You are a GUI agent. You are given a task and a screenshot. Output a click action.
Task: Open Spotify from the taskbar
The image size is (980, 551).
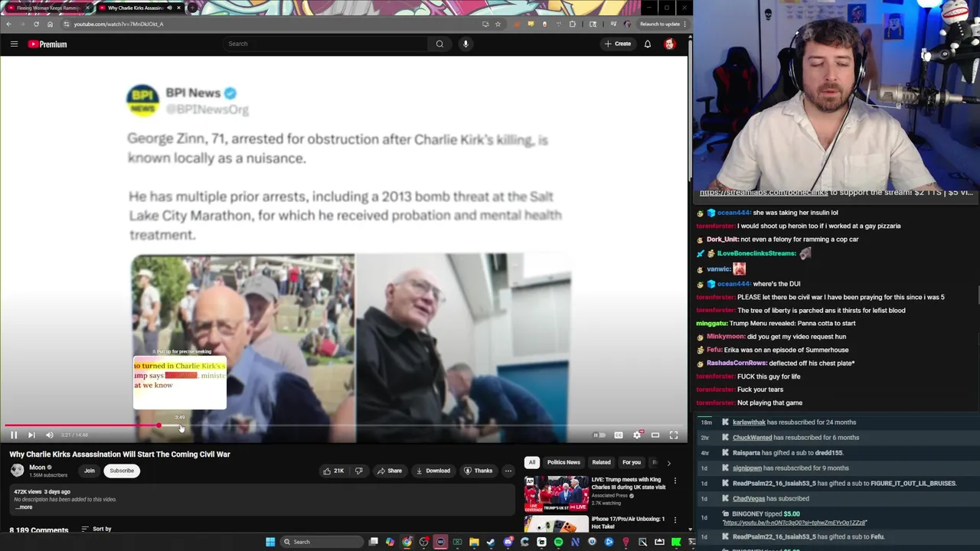(558, 542)
